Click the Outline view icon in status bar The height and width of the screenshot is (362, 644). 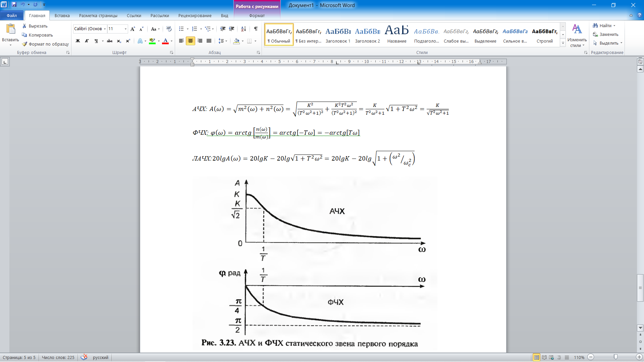point(559,357)
